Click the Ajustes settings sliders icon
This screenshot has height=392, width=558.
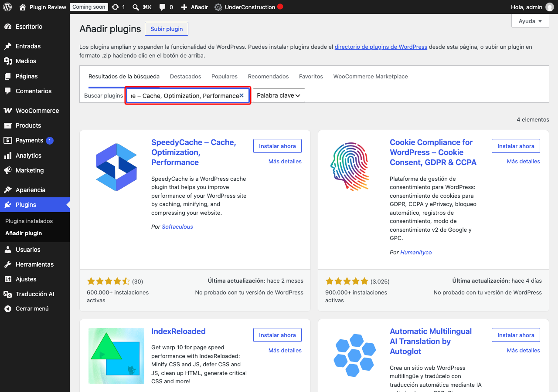click(8, 279)
